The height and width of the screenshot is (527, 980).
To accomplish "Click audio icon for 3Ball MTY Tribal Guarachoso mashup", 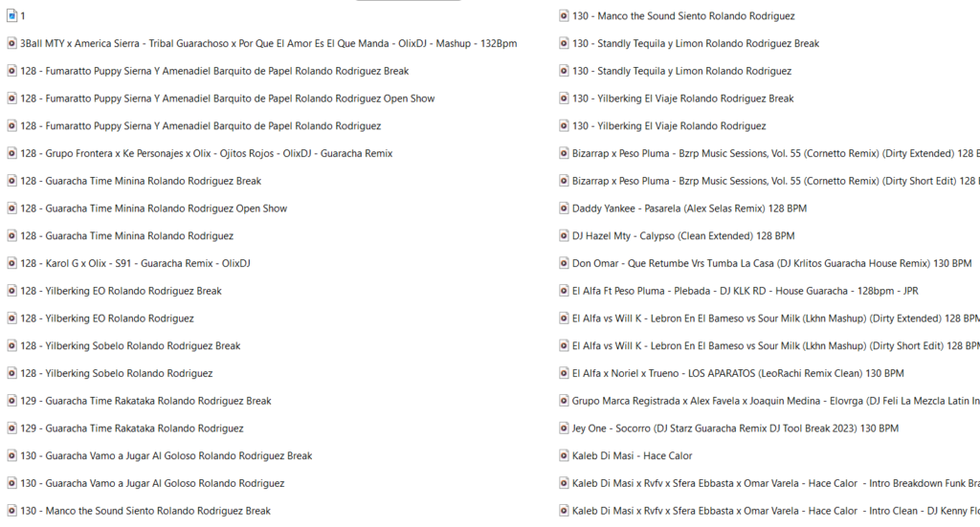I will click(11, 43).
